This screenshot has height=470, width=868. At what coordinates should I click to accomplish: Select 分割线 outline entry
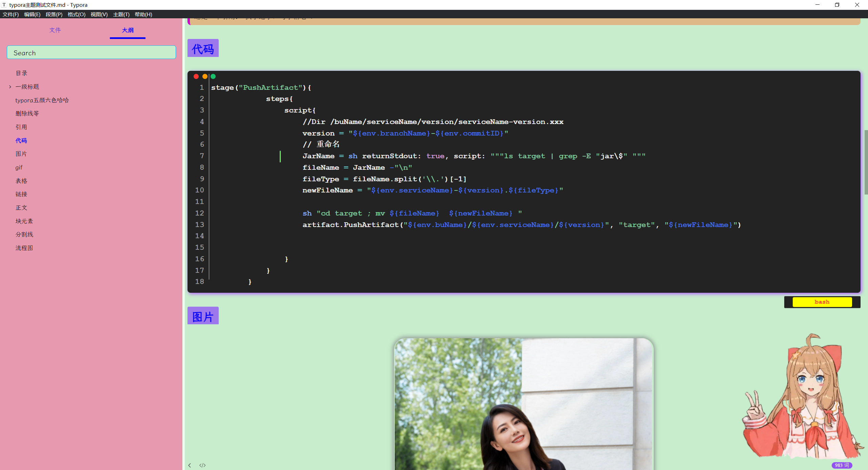point(24,234)
